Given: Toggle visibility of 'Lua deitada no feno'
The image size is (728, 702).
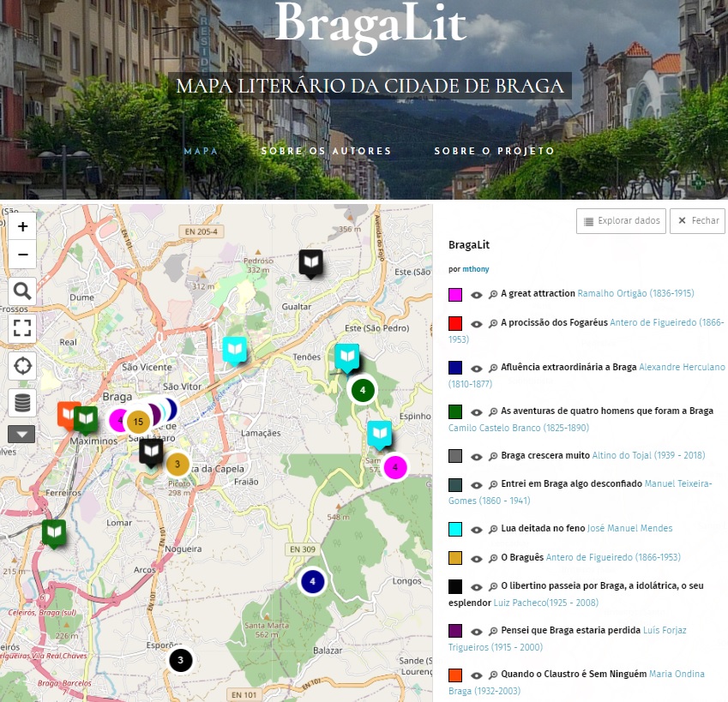Looking at the screenshot, I should tap(477, 529).
